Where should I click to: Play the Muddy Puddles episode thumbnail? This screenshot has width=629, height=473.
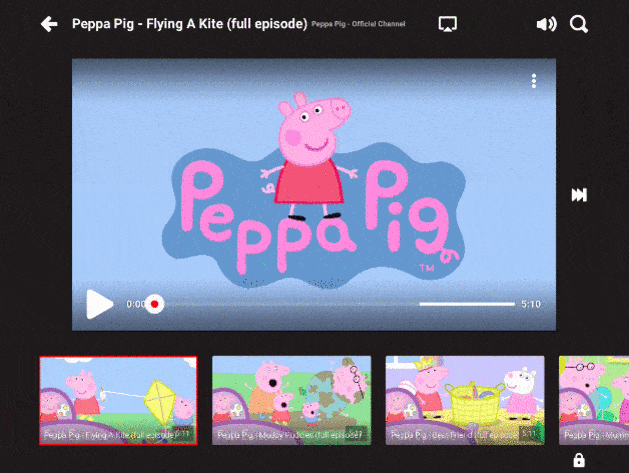click(x=291, y=400)
